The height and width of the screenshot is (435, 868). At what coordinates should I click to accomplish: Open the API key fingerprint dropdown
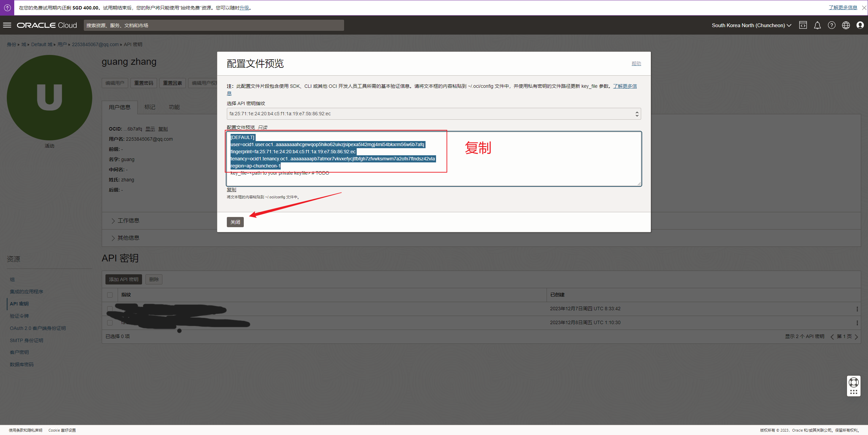[x=433, y=114]
